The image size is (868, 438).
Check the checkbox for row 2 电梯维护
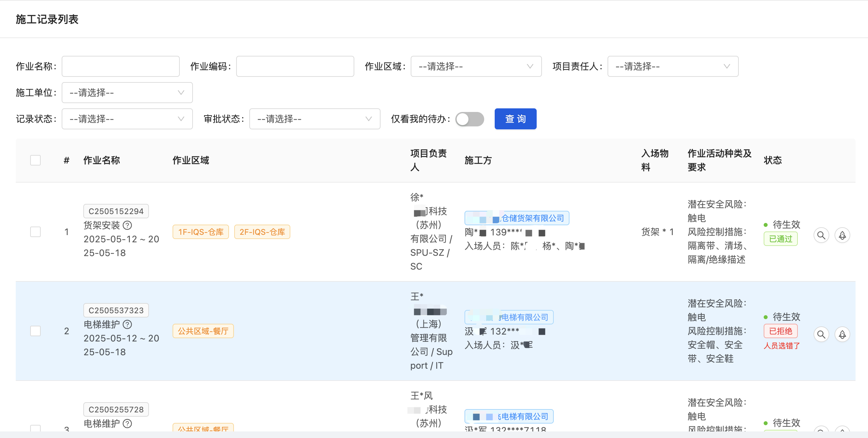pyautogui.click(x=35, y=331)
